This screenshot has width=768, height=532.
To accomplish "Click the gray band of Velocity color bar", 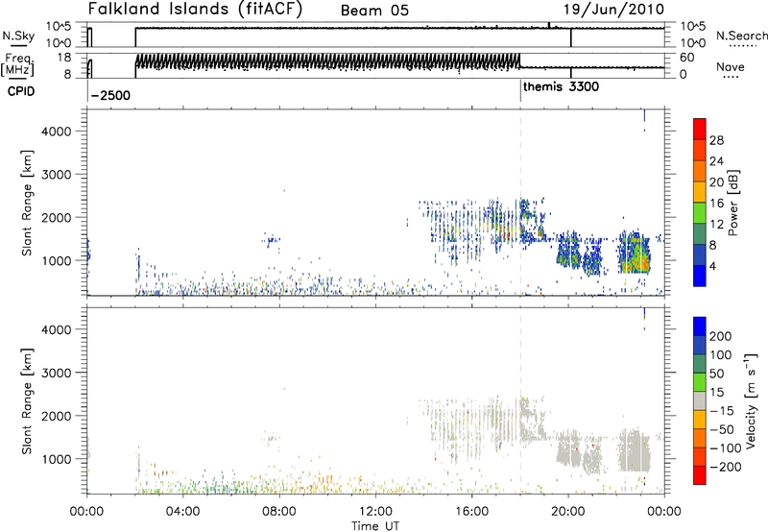I will [700, 401].
